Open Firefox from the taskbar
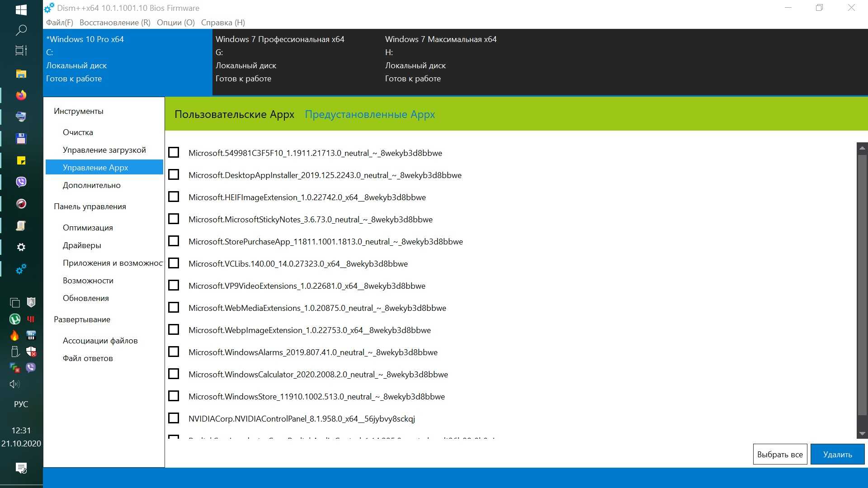The height and width of the screenshot is (488, 868). [x=21, y=95]
